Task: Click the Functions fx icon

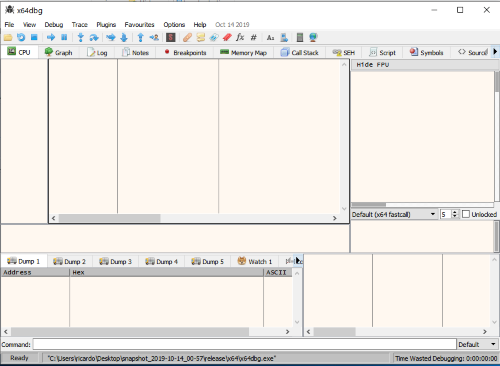Action: coord(240,37)
